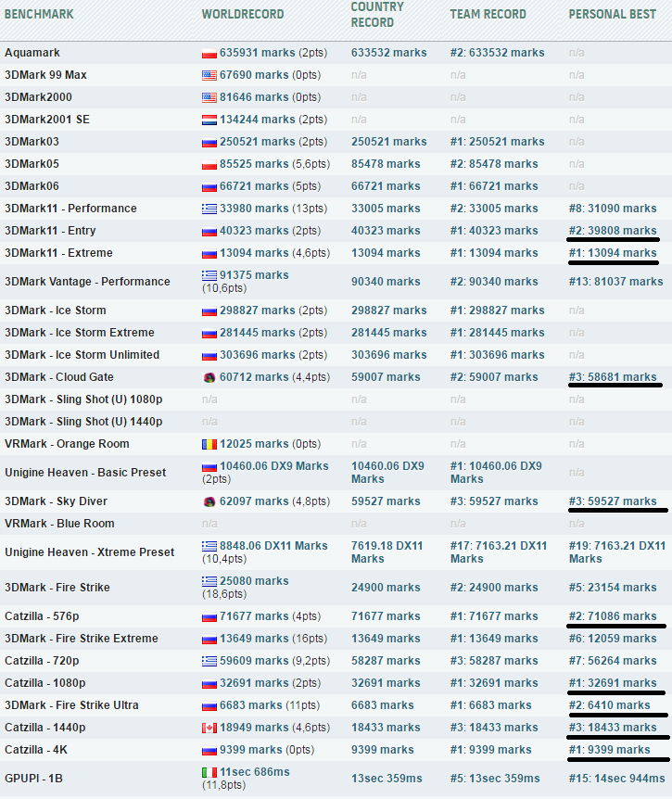This screenshot has width=672, height=799.
Task: Click the Italian flag in GPUPI - 1B row
Action: (209, 773)
